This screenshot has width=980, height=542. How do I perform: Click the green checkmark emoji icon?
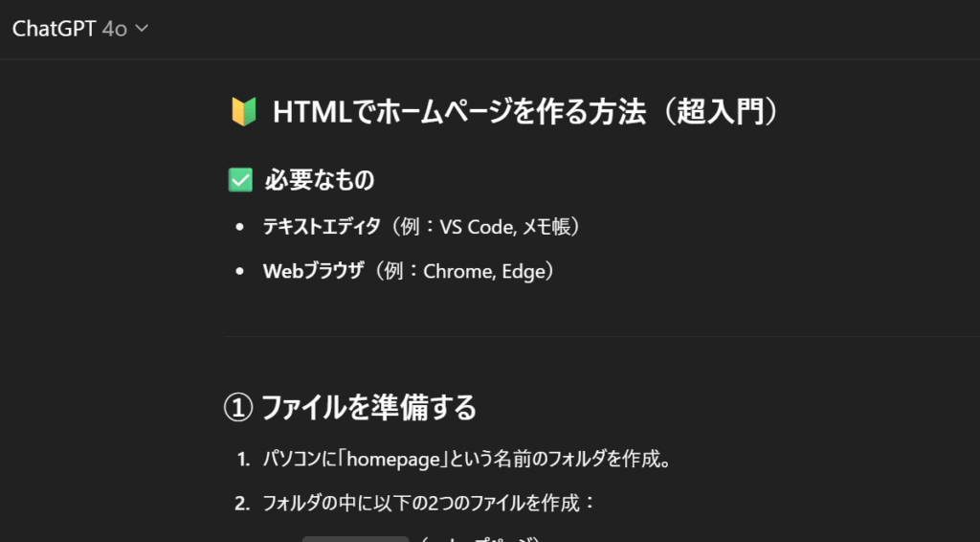(x=240, y=180)
